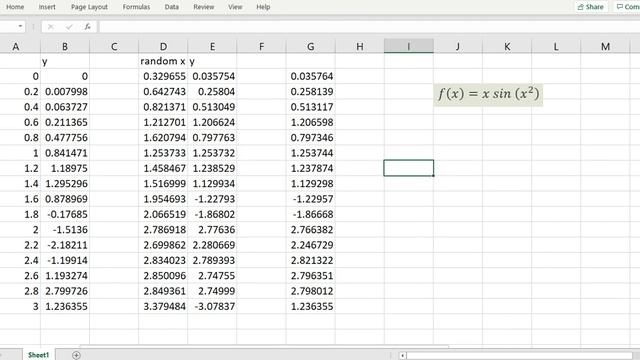Image resolution: width=640 pixels, height=360 pixels.
Task: Switch to Page Layout tab
Action: 89,7
